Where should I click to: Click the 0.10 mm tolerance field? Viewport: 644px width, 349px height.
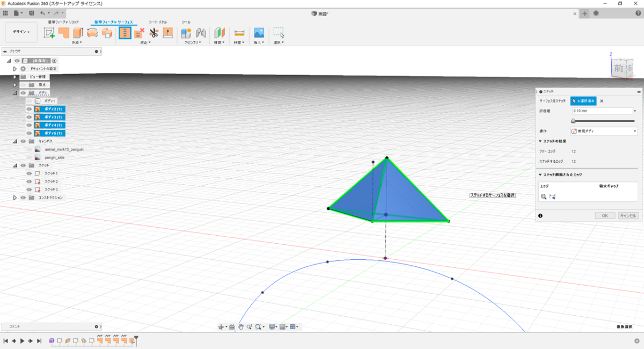coord(602,111)
